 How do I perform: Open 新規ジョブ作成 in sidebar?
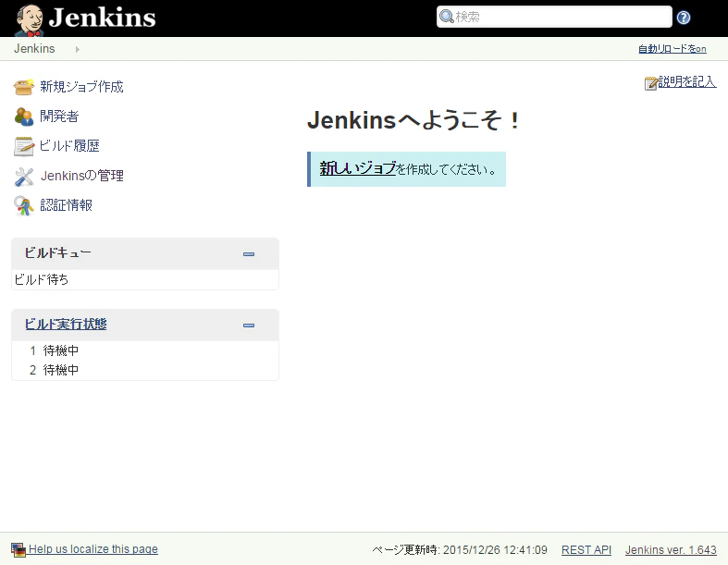[x=81, y=87]
